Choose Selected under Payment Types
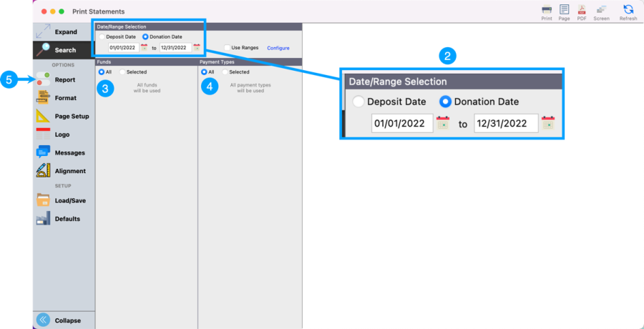The width and height of the screenshot is (644, 329). click(x=225, y=72)
